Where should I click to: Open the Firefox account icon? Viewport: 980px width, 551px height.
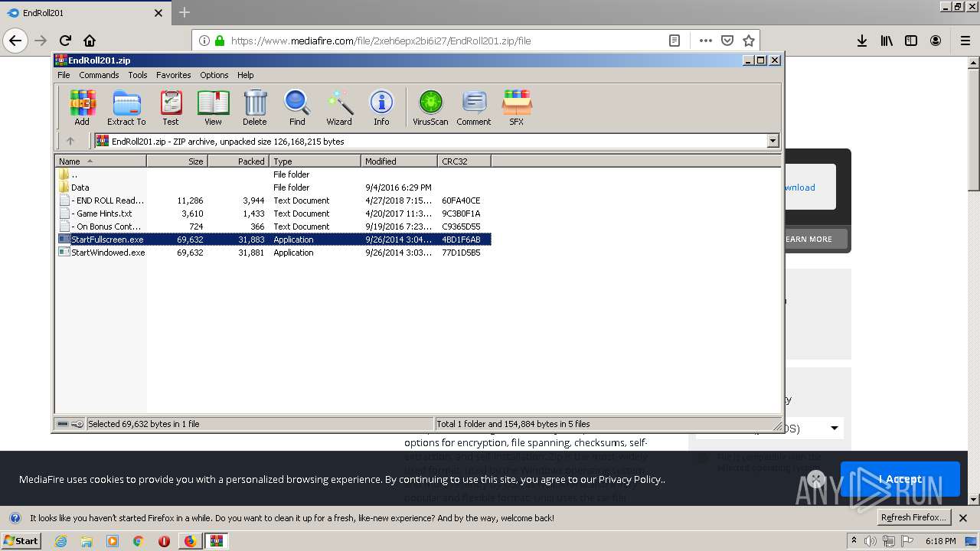pyautogui.click(x=936, y=41)
